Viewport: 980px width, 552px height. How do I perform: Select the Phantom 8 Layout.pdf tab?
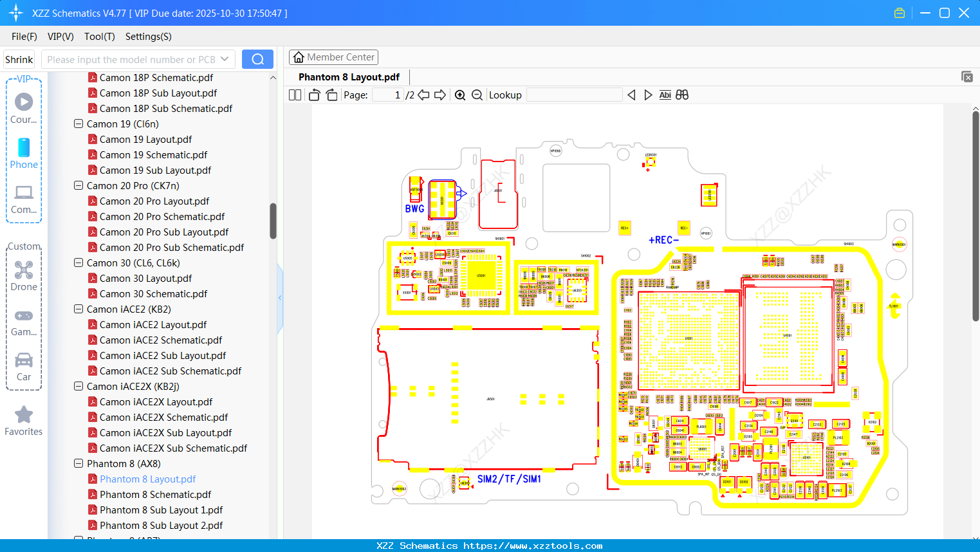349,77
